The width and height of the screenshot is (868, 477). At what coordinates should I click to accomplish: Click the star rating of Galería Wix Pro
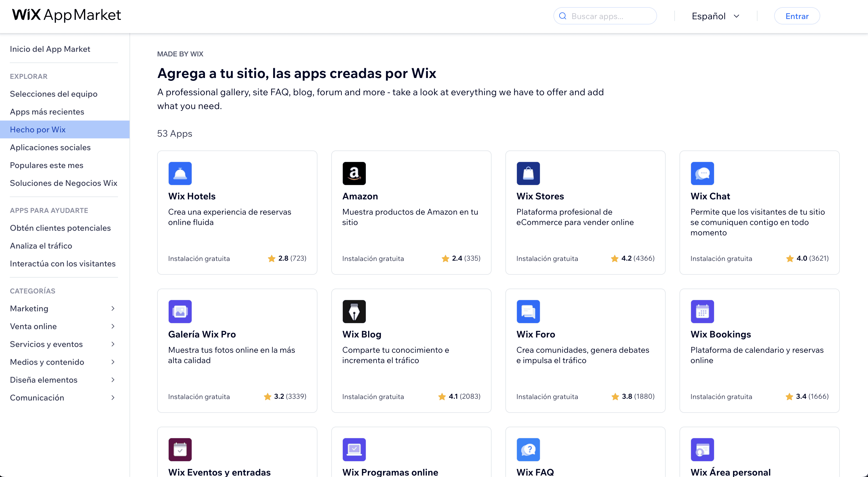coord(285,396)
